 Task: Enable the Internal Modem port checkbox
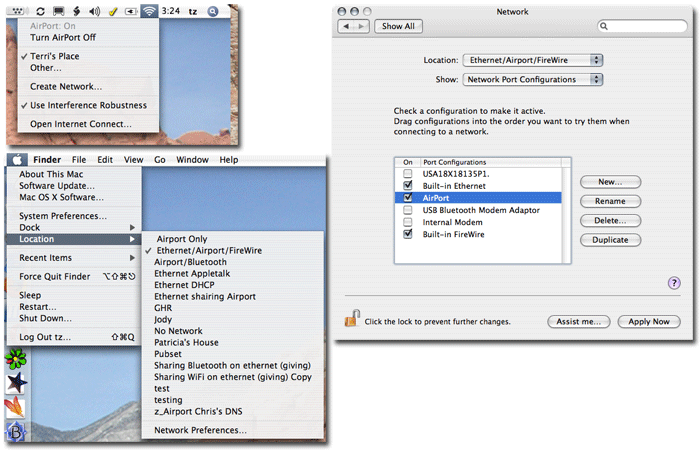tap(407, 222)
